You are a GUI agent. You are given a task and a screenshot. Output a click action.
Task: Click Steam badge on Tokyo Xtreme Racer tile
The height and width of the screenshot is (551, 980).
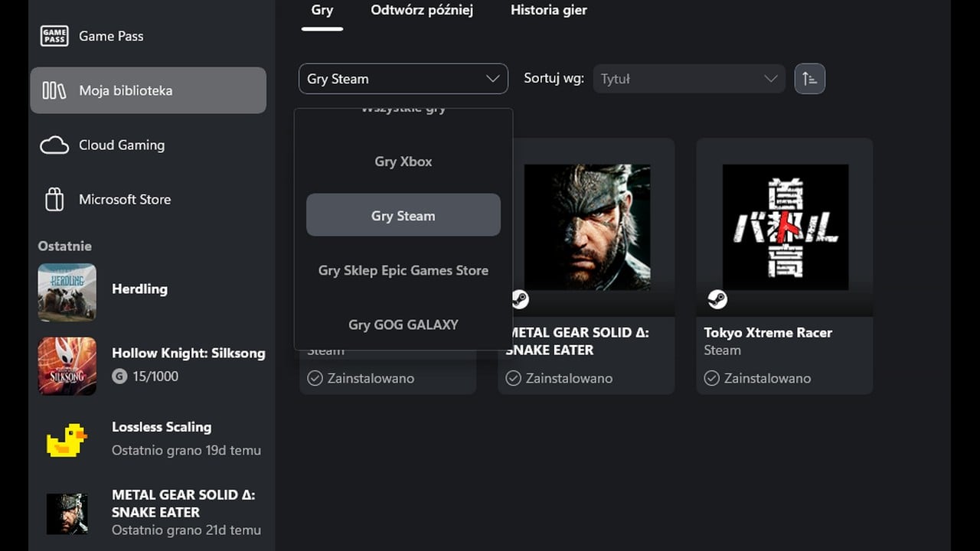point(717,298)
